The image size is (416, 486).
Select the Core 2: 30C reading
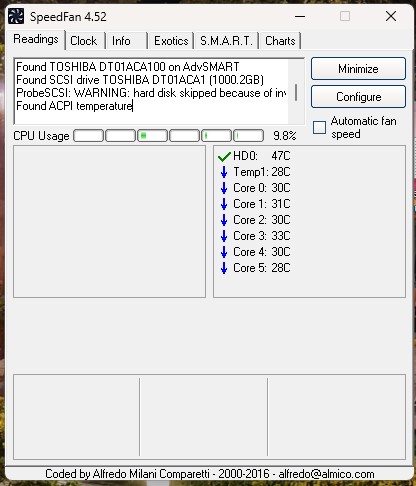tap(262, 220)
